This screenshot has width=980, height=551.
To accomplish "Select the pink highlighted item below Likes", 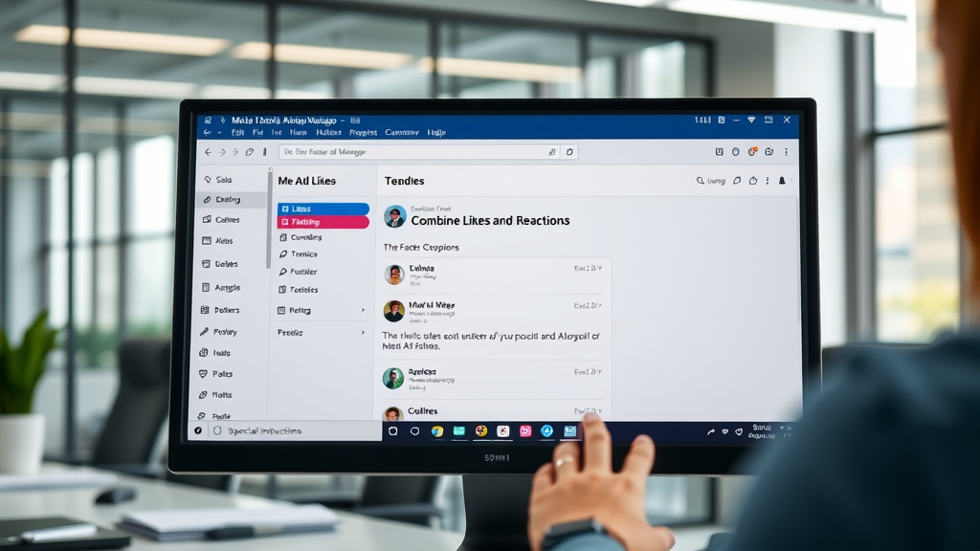I will click(x=323, y=222).
